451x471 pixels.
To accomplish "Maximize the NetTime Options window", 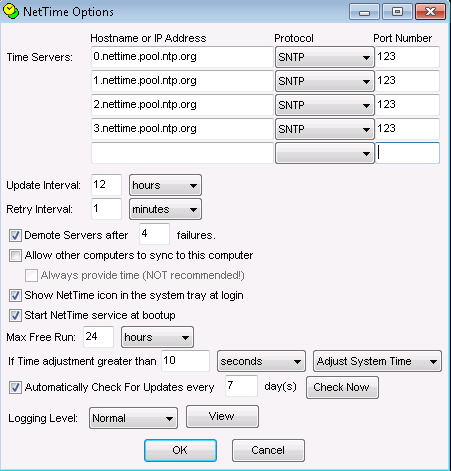I will 397,12.
